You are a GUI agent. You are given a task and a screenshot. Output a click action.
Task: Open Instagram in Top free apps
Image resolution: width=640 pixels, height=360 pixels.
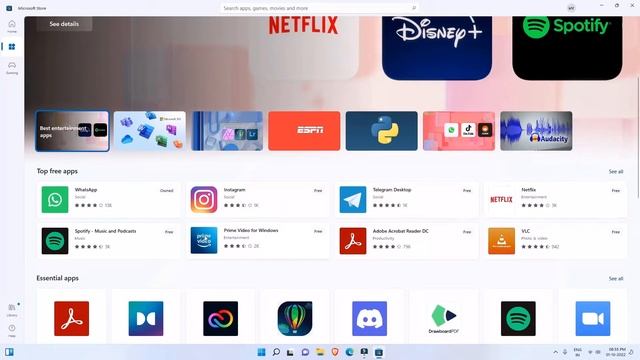[x=258, y=200]
